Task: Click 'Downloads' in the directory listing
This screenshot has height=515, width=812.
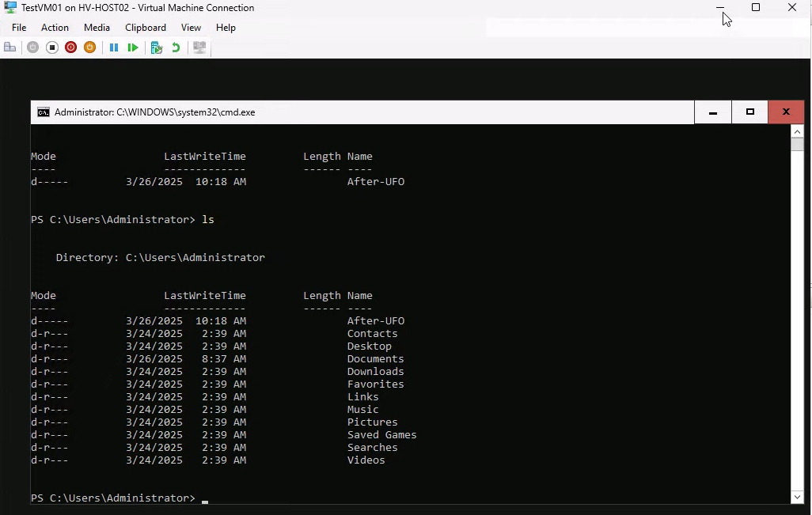Action: [x=375, y=372]
